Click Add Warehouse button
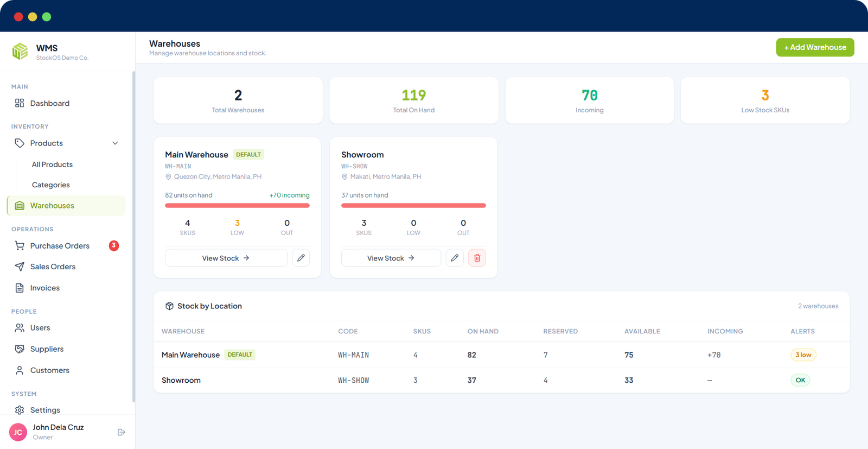The width and height of the screenshot is (868, 449). (815, 47)
